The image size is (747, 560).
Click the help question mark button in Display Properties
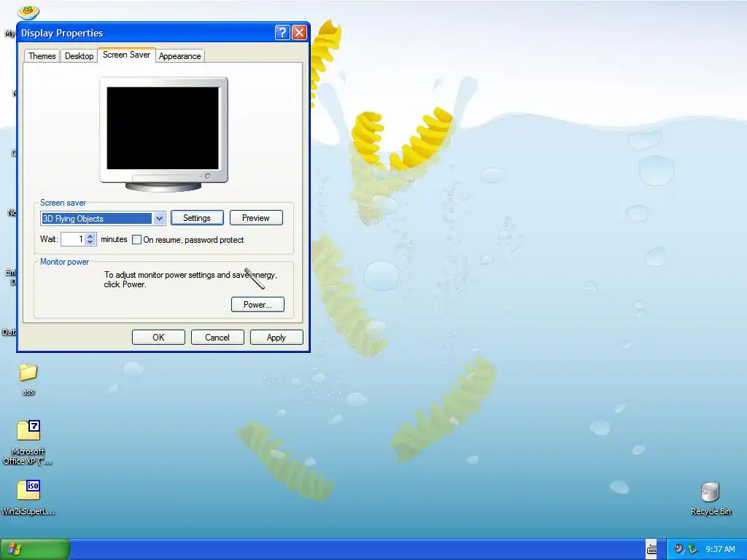point(282,32)
